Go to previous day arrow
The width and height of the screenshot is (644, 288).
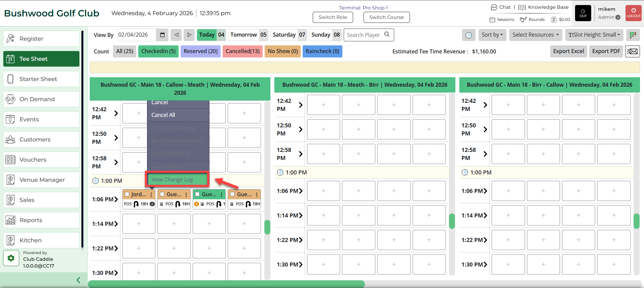click(176, 35)
